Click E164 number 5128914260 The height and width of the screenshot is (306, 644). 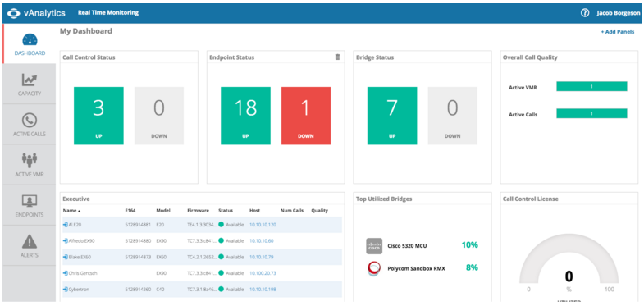pyautogui.click(x=138, y=289)
